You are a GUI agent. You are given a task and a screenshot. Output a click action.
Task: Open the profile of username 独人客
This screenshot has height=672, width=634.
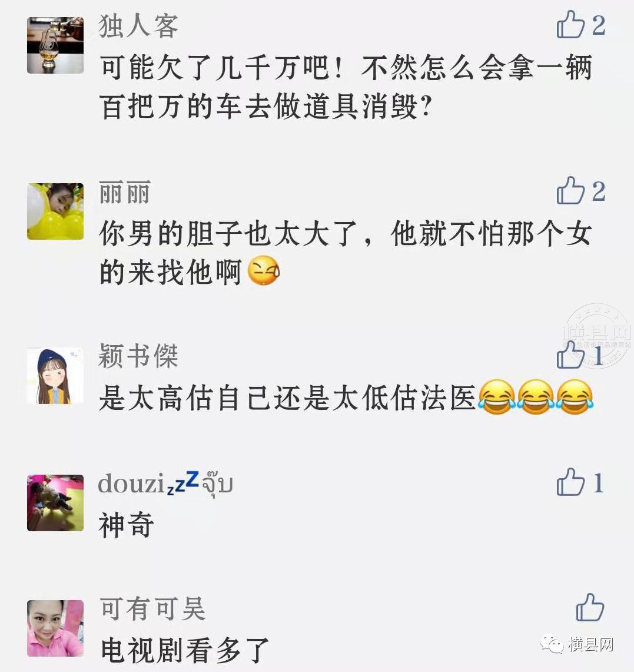138,26
